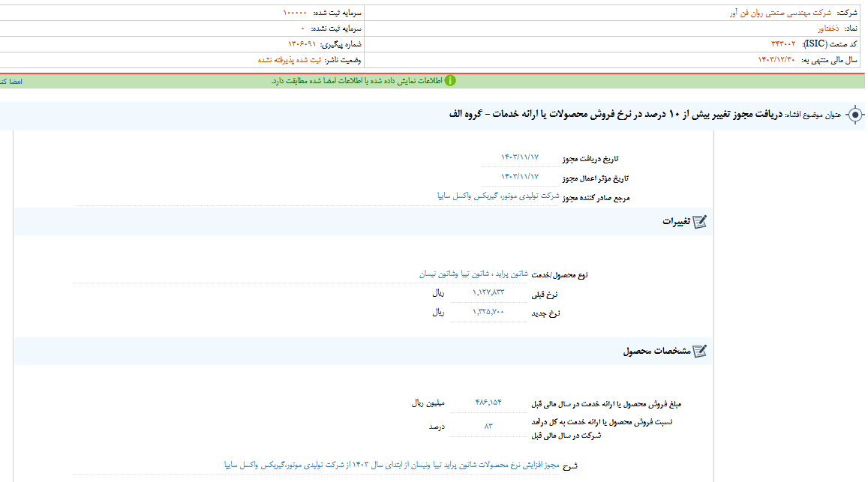Click the fiscal year end date ۱۴۰۳/۱۲/۳۰
Image resolution: width=868 pixels, height=482 pixels.
[776, 60]
